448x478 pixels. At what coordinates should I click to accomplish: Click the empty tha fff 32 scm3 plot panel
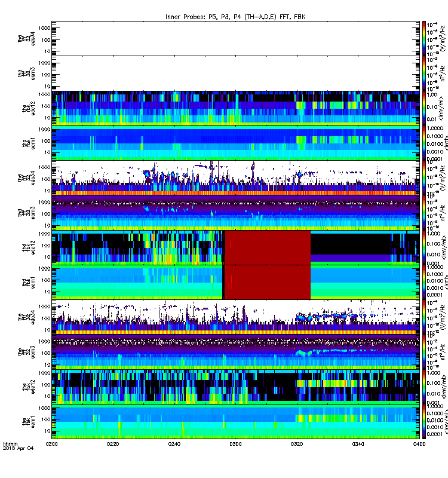[x=235, y=73]
